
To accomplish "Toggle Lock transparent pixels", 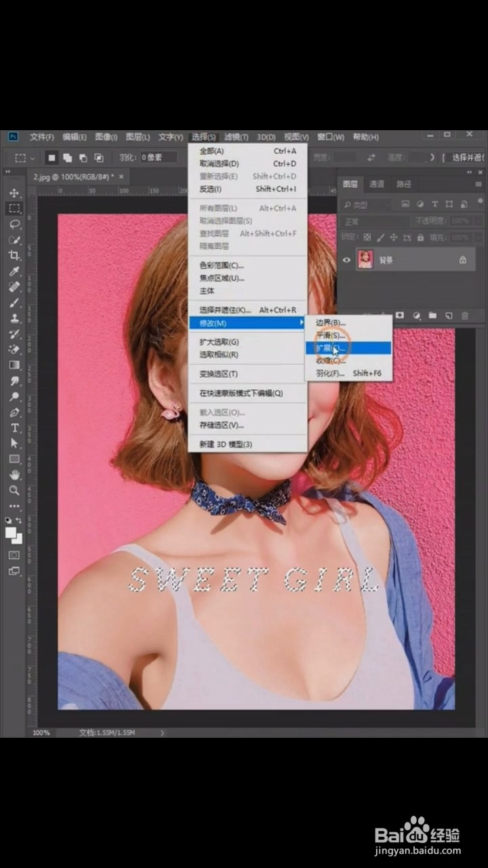I will [x=367, y=238].
